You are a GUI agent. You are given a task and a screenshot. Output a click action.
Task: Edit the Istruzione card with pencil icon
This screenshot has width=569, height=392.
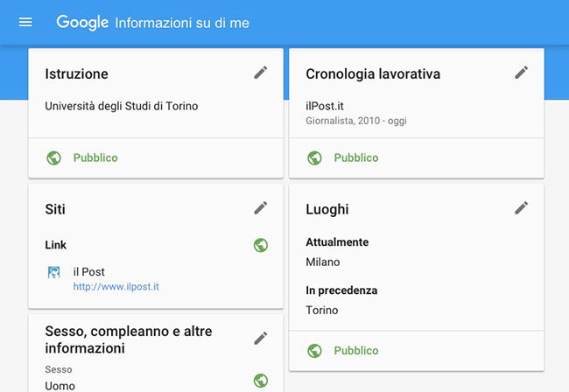[x=260, y=73]
